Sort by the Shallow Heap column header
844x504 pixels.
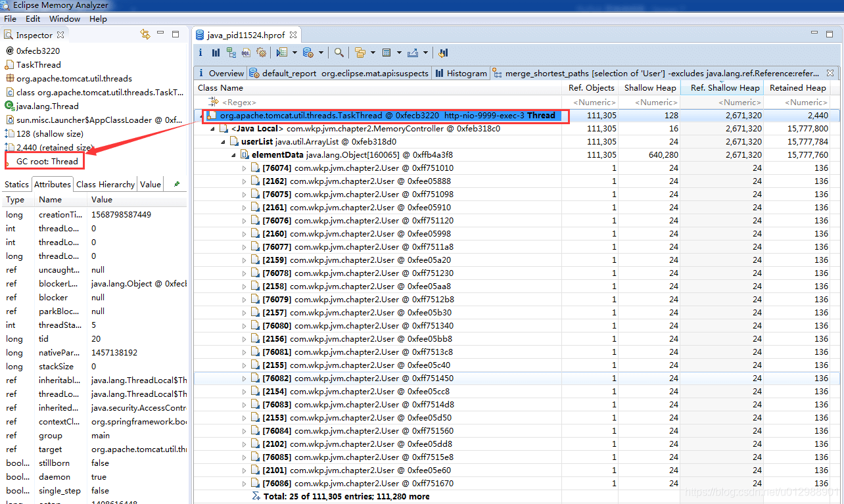point(649,88)
